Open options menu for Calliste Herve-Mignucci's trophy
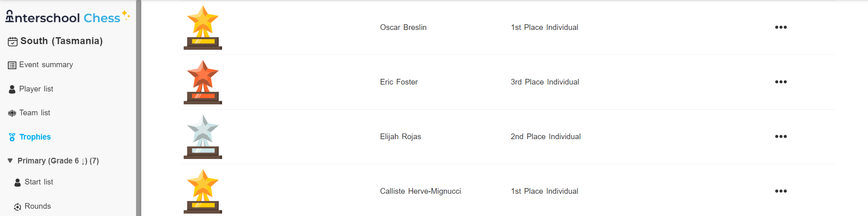The image size is (868, 216). pos(781,191)
